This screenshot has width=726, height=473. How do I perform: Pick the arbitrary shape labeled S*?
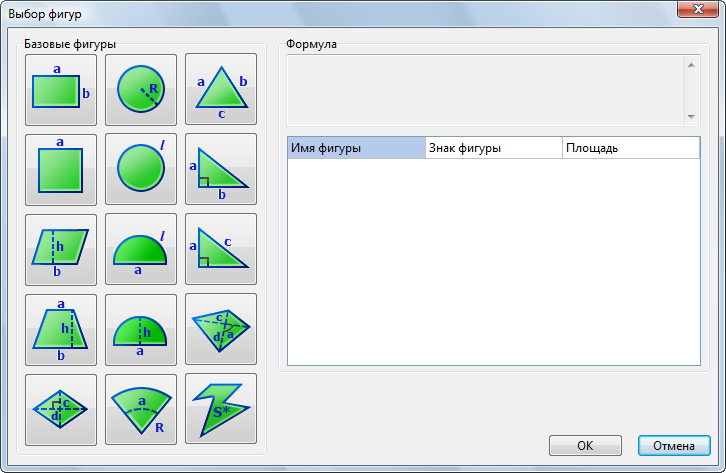pyautogui.click(x=221, y=410)
